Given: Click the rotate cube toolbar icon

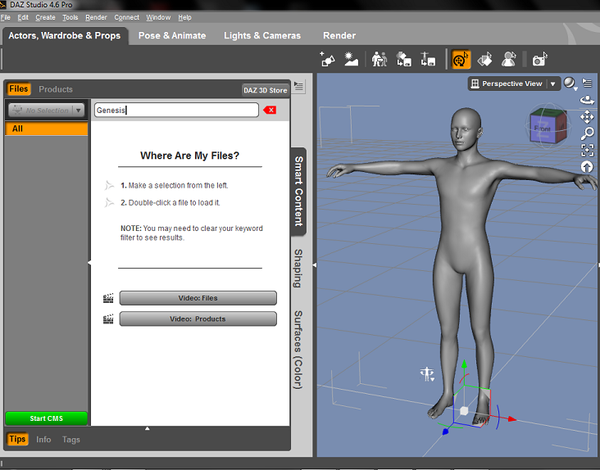Looking at the screenshot, I should point(485,59).
